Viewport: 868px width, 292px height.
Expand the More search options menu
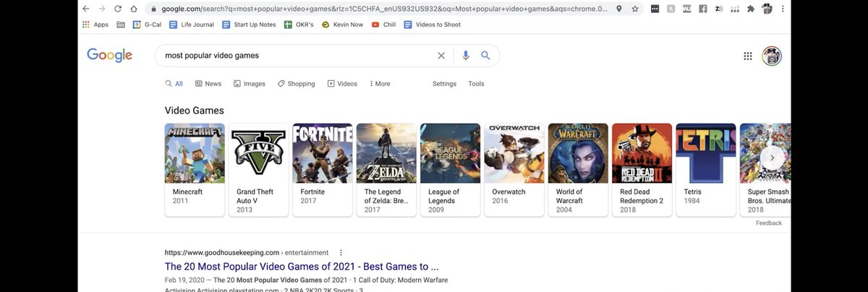click(380, 84)
